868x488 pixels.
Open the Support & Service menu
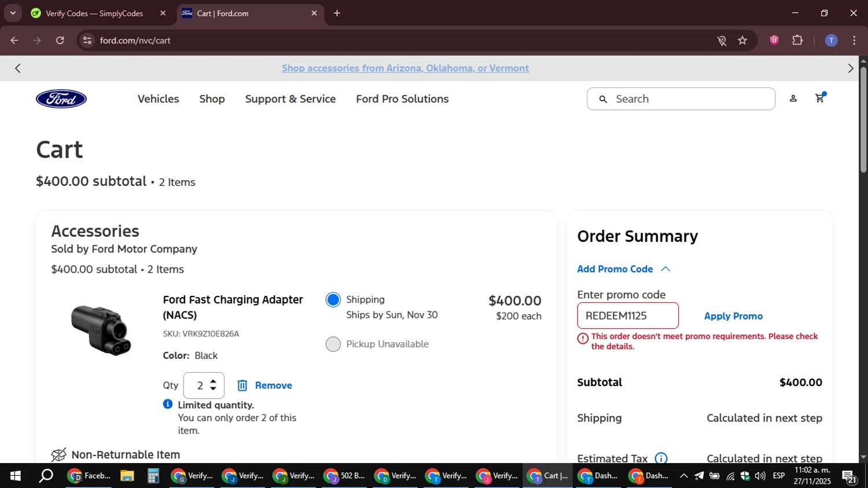[x=290, y=99]
